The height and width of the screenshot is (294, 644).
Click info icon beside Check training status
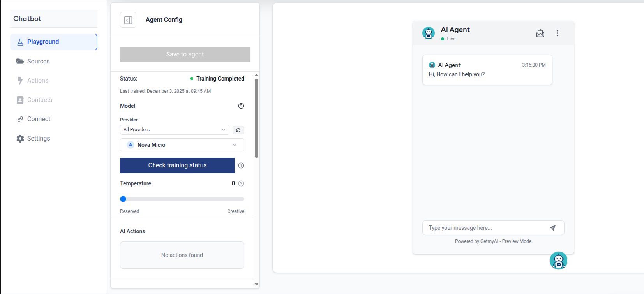click(241, 165)
